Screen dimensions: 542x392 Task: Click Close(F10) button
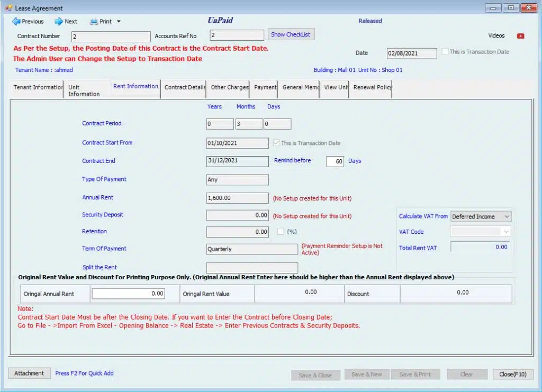[x=513, y=375]
